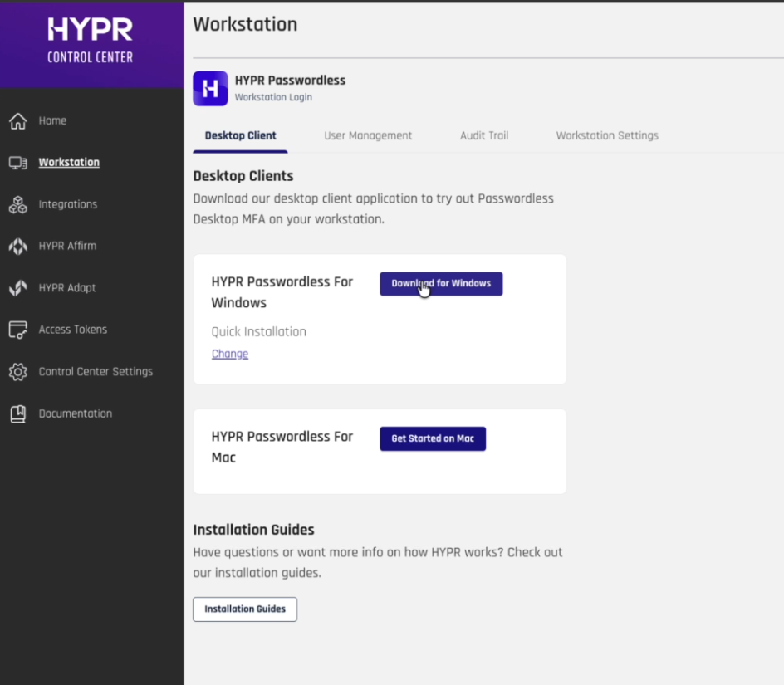The width and height of the screenshot is (784, 685).
Task: Open the Integrations cubes icon
Action: coord(18,205)
